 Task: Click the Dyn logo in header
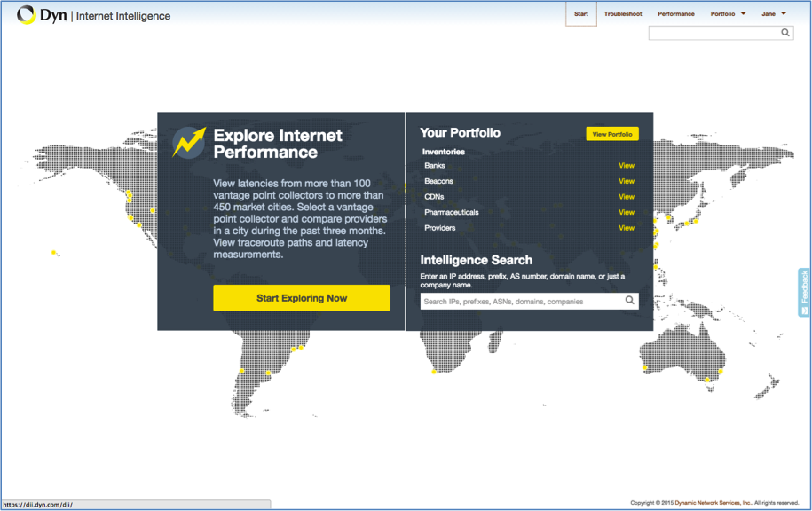point(42,15)
